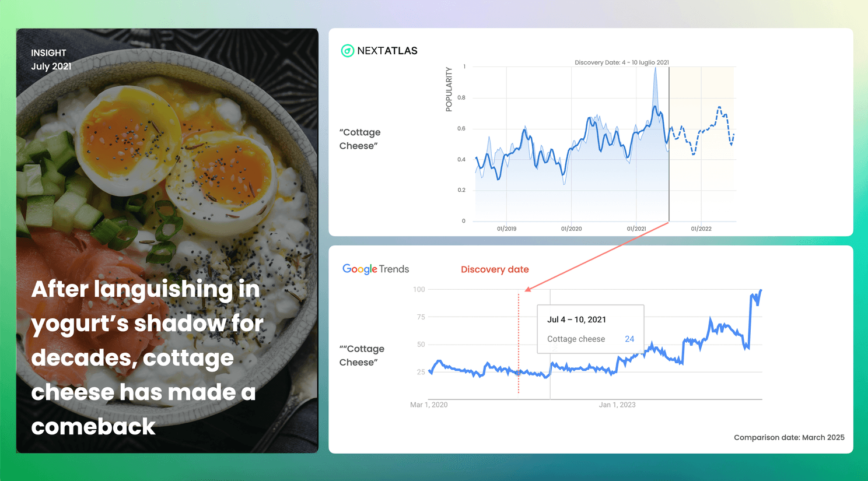
Task: Click the 01/2021 x-axis label
Action: pyautogui.click(x=636, y=229)
